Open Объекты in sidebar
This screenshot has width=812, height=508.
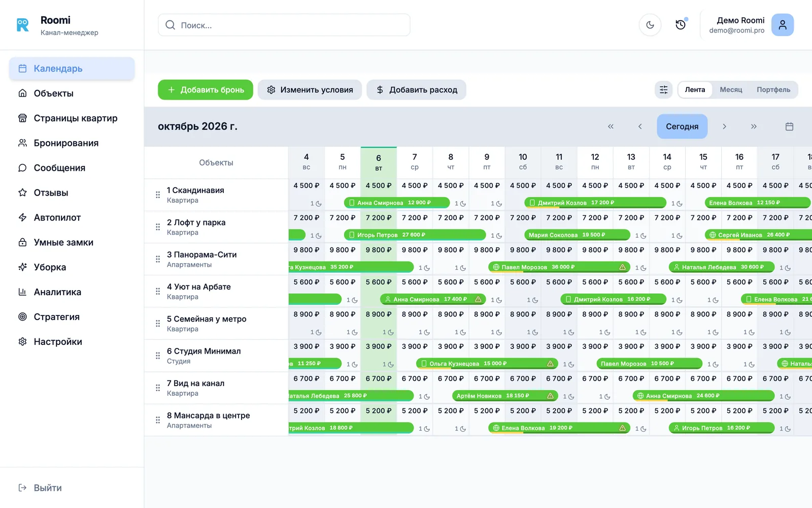coord(72,93)
